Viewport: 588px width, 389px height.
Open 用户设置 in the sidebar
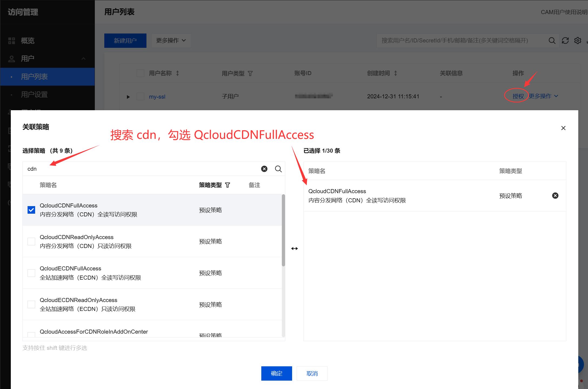34,95
